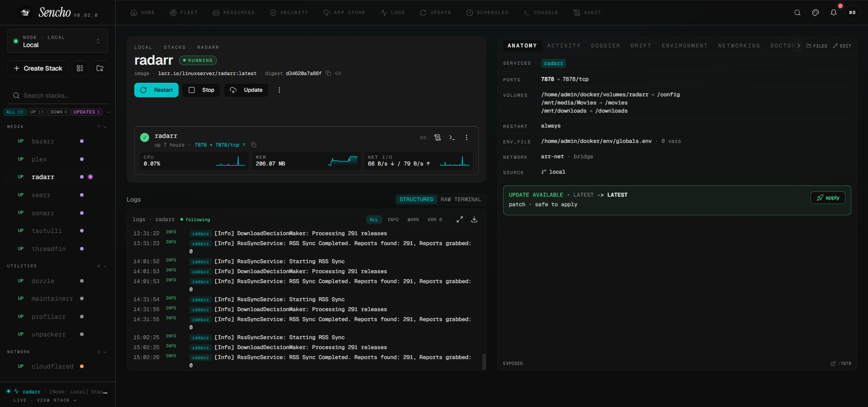This screenshot has height=407, width=868.
Task: Open exposed port :7878 link
Action: point(841,364)
